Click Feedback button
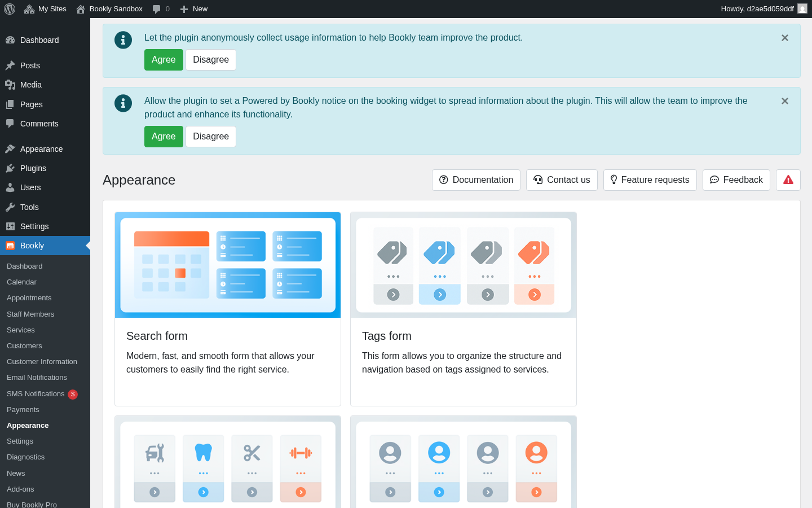 click(x=736, y=180)
